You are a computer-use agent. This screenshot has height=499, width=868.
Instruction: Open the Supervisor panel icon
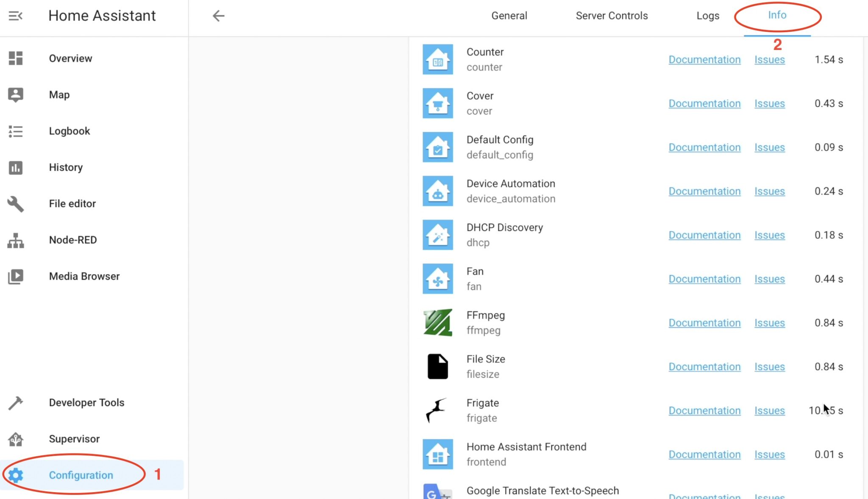click(16, 439)
